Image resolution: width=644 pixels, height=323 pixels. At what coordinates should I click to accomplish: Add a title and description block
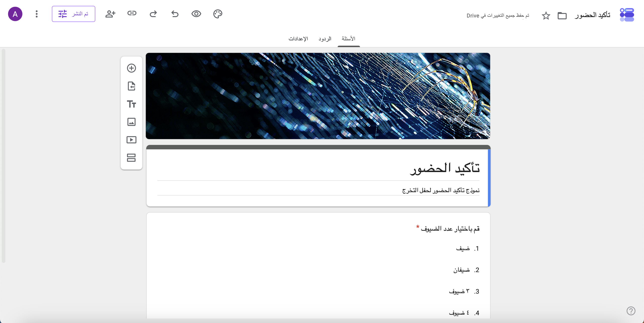click(131, 104)
